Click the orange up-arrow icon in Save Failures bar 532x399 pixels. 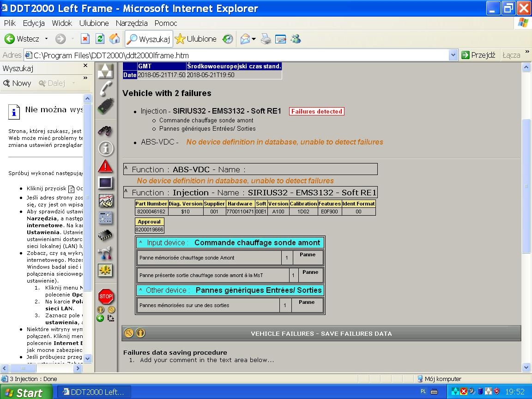[x=140, y=333]
